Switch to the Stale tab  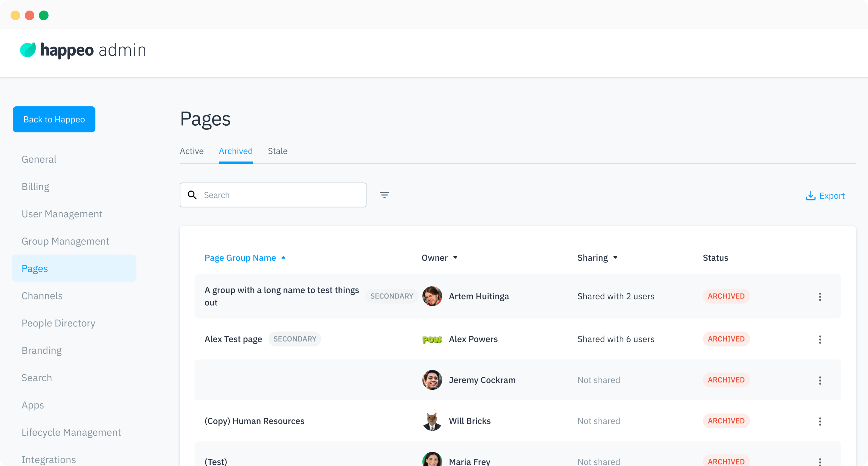point(277,151)
